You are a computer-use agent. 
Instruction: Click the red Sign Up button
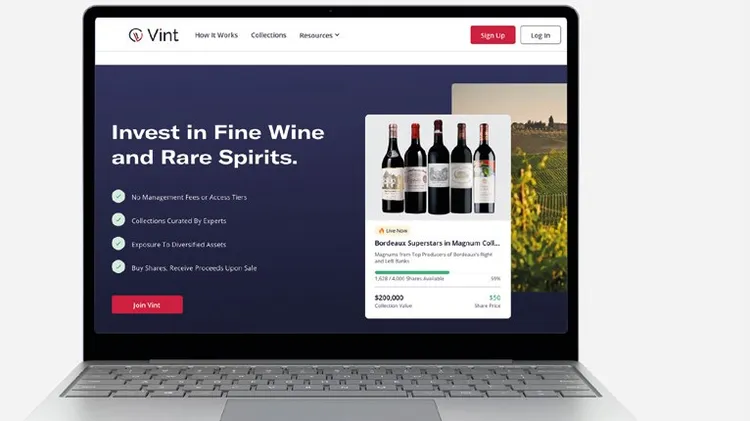(493, 35)
